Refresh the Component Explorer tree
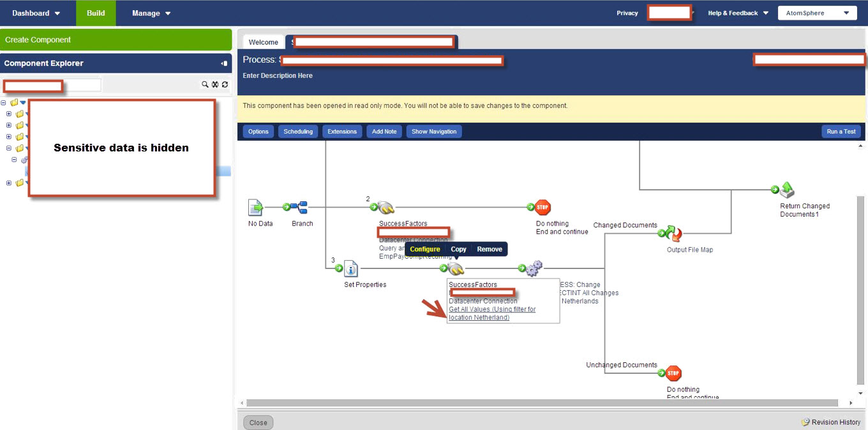 (225, 84)
